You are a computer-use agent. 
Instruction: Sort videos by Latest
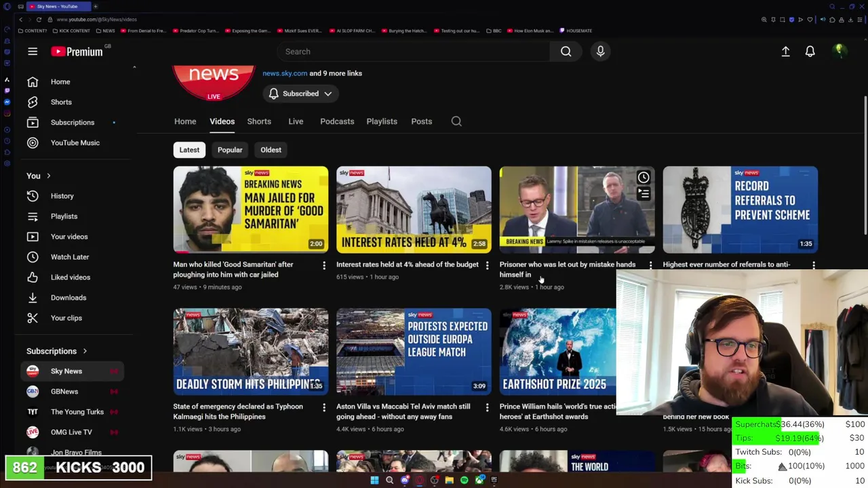tap(189, 150)
